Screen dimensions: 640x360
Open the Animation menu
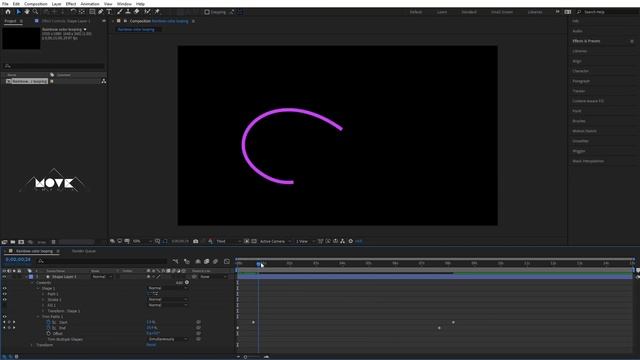point(90,4)
